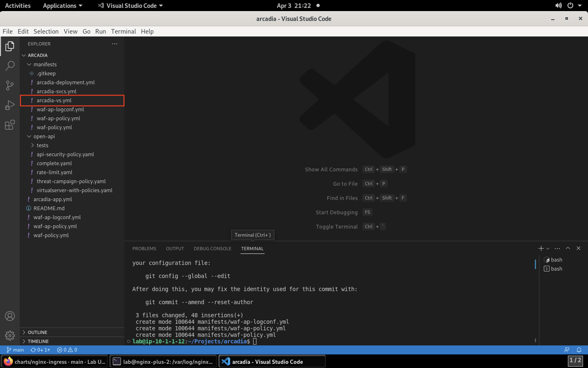The height and width of the screenshot is (368, 588).
Task: Maximize the terminal panel size
Action: point(568,248)
